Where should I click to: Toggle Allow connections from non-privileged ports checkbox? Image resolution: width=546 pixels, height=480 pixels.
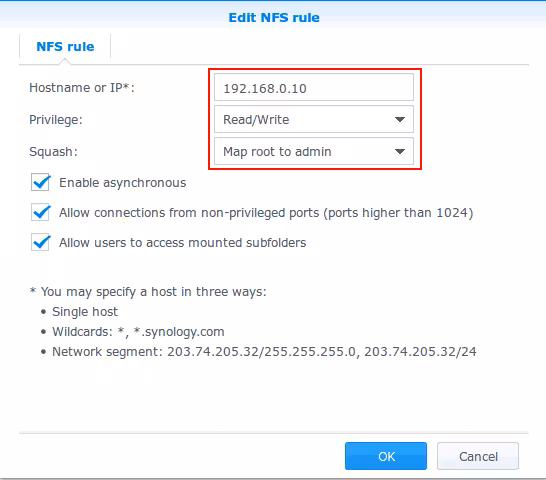(40, 212)
